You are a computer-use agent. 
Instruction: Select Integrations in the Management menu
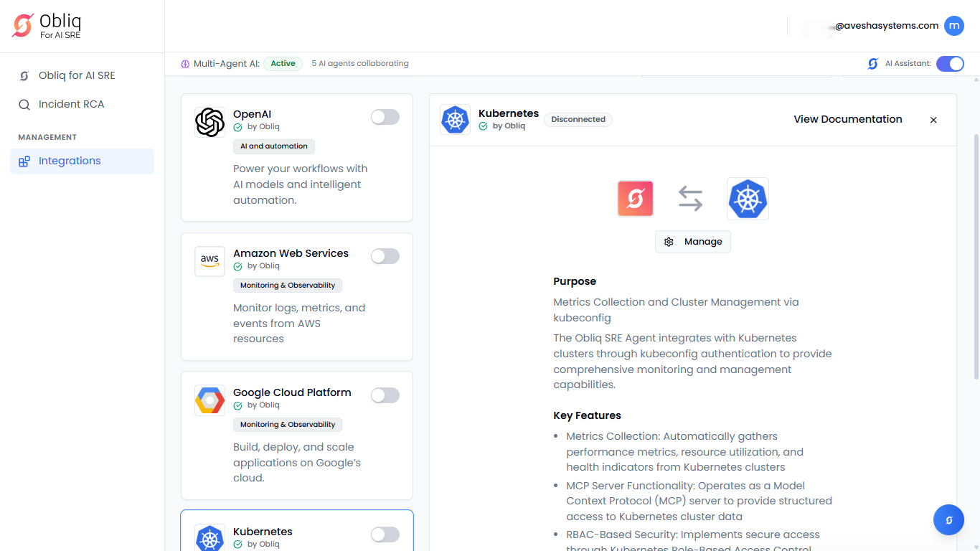pos(70,161)
